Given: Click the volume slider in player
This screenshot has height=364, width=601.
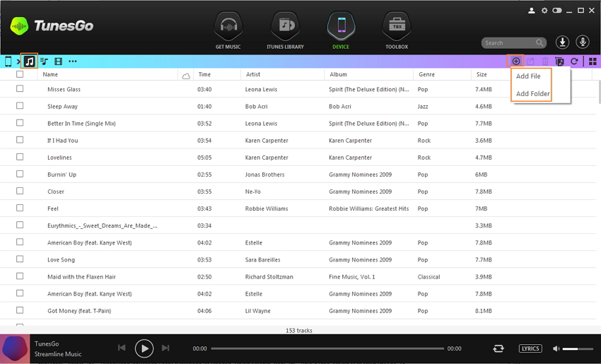Looking at the screenshot, I should 578,348.
